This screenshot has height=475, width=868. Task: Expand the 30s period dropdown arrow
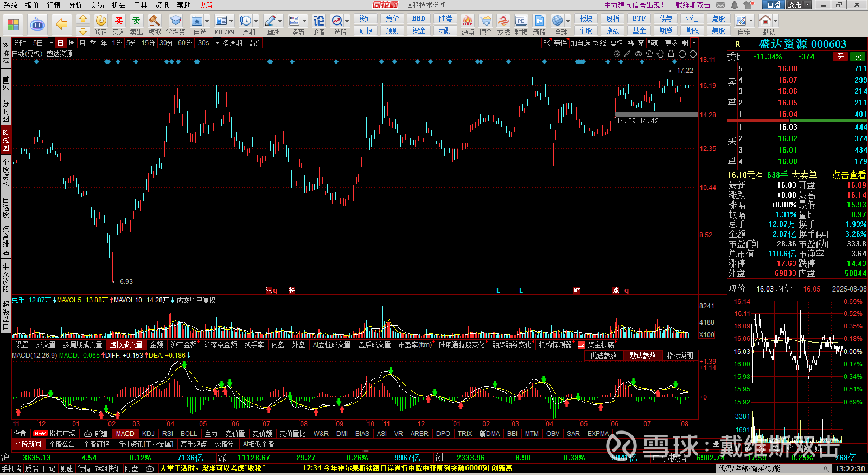(217, 43)
